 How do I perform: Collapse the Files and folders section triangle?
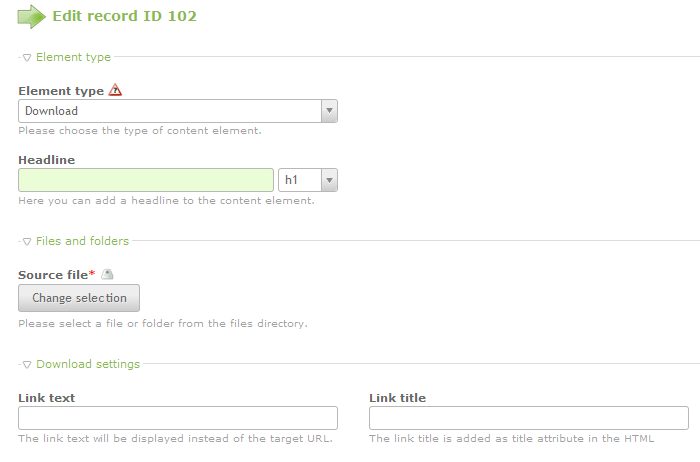click(27, 241)
